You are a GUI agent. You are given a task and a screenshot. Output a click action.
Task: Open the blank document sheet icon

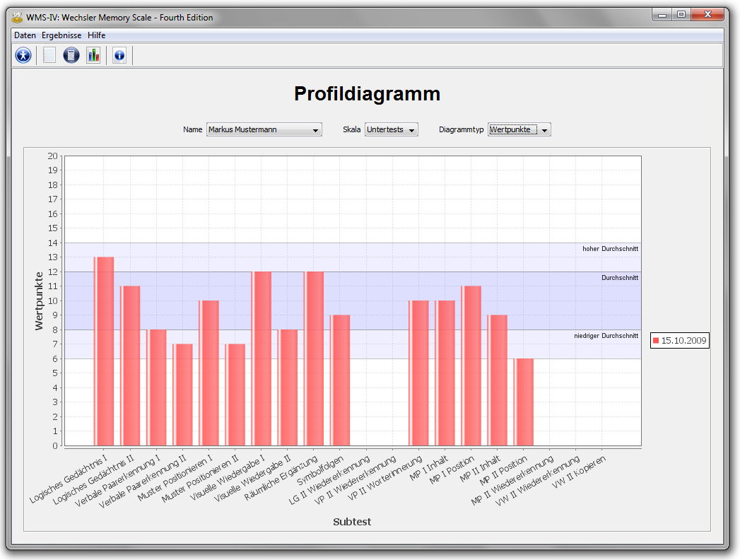49,55
